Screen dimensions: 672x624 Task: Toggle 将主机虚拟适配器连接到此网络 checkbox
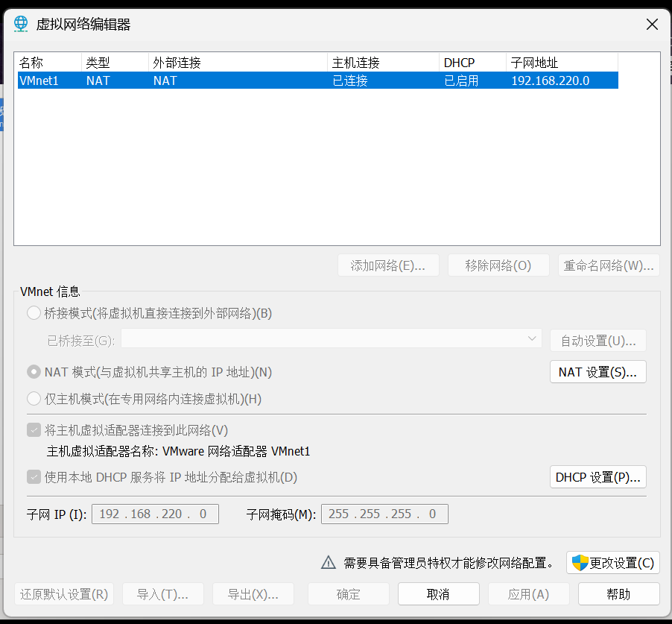click(x=34, y=429)
